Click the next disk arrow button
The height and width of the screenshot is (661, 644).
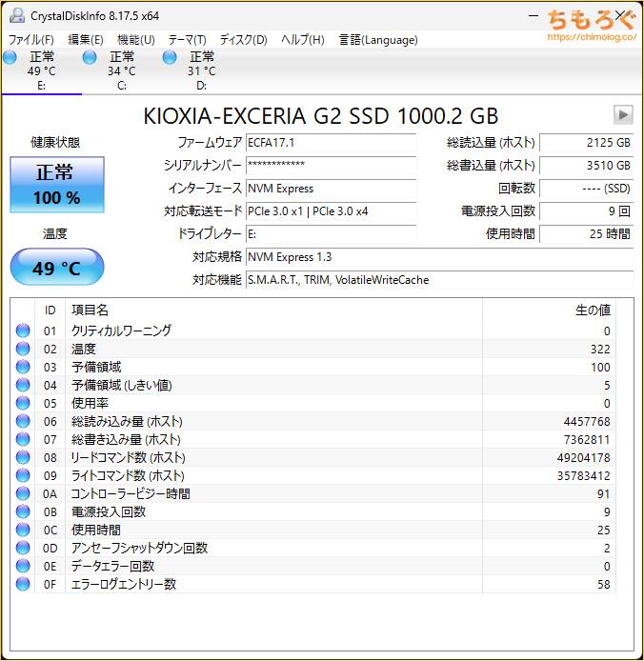[x=623, y=114]
